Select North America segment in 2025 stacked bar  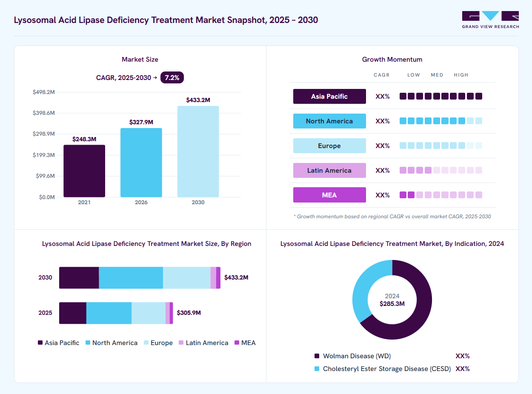(x=109, y=313)
